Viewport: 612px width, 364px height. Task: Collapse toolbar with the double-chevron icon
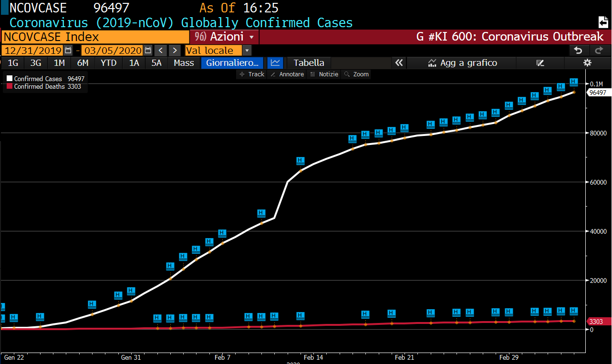click(399, 62)
